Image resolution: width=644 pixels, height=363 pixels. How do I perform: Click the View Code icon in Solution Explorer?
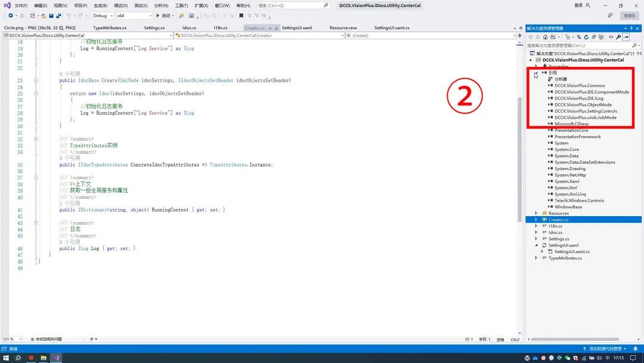611,37
